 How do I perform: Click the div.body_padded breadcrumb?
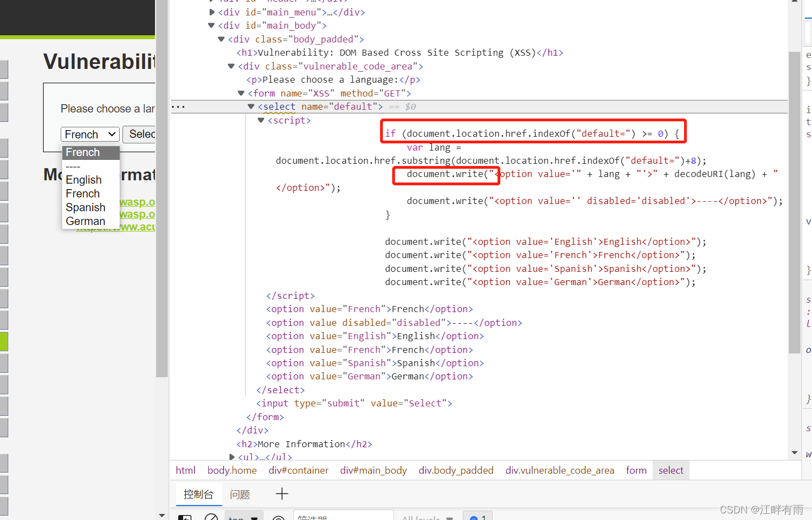(x=456, y=470)
